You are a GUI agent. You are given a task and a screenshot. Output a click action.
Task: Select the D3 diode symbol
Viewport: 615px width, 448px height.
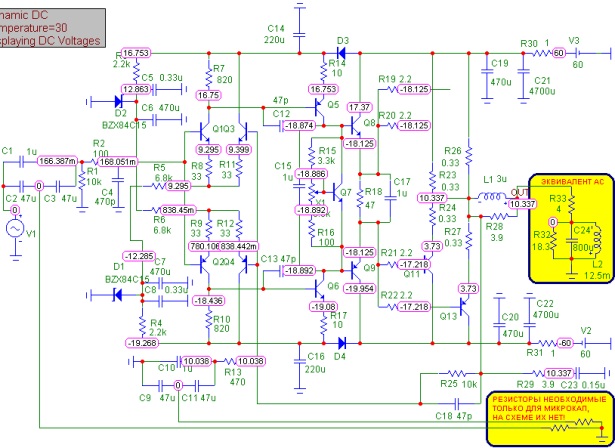click(341, 53)
